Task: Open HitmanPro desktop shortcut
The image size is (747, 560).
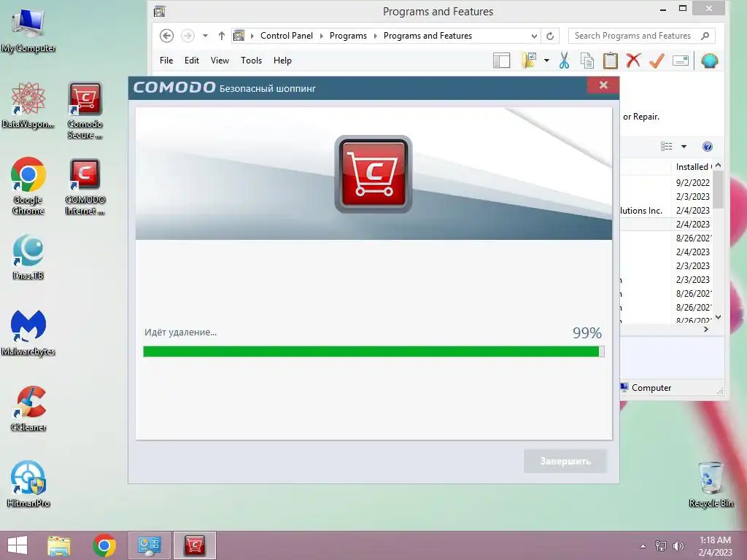Action: coord(28,484)
